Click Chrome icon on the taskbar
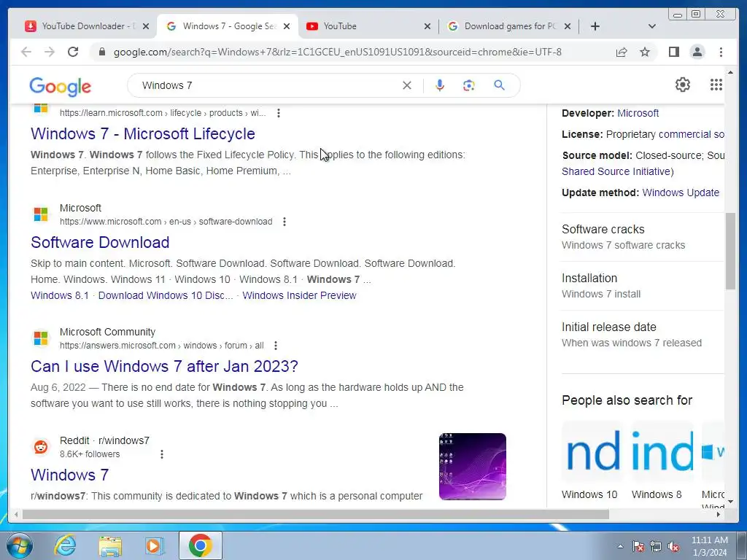The image size is (747, 560). 200,545
